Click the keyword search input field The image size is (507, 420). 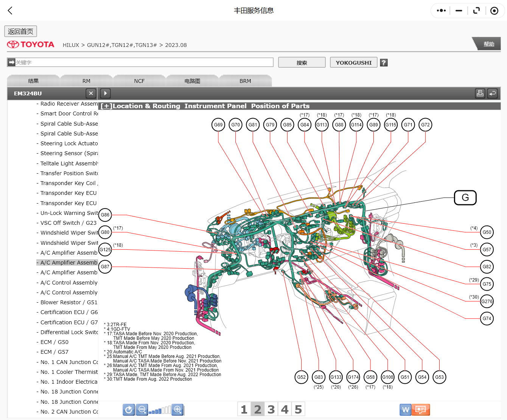(140, 62)
